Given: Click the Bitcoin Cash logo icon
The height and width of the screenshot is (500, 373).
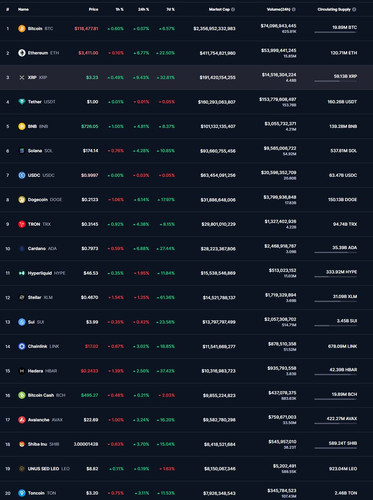Looking at the screenshot, I should [x=22, y=395].
